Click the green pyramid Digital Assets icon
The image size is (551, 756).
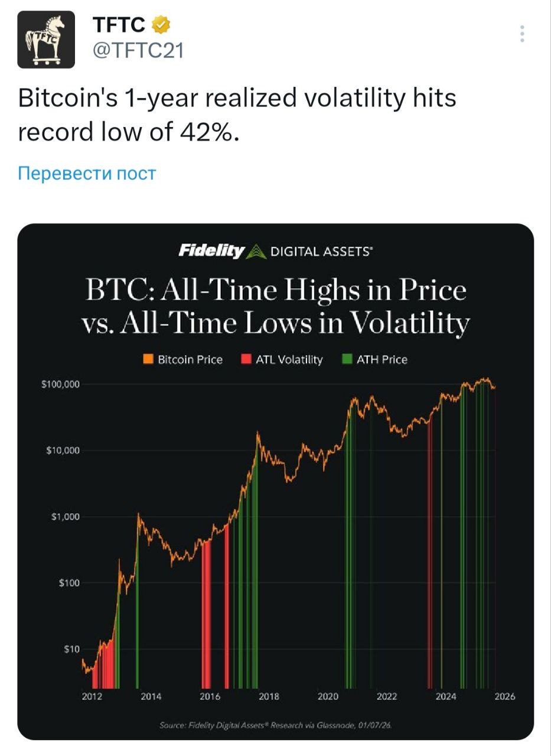(x=256, y=252)
